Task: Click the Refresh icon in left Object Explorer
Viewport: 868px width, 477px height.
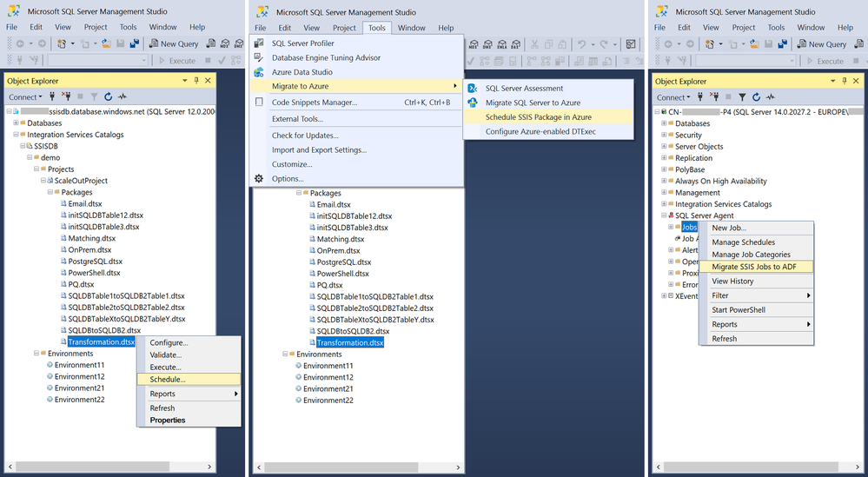Action: click(x=109, y=96)
